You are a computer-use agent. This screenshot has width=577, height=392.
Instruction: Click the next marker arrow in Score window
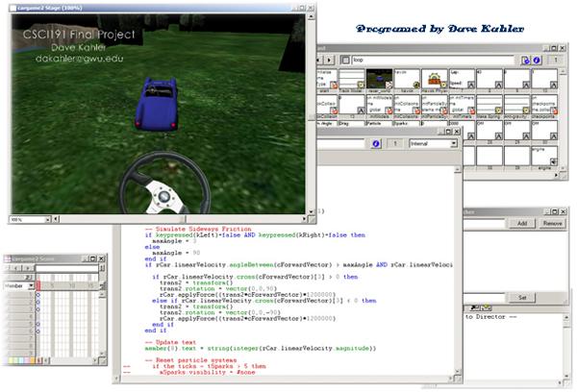(x=26, y=268)
